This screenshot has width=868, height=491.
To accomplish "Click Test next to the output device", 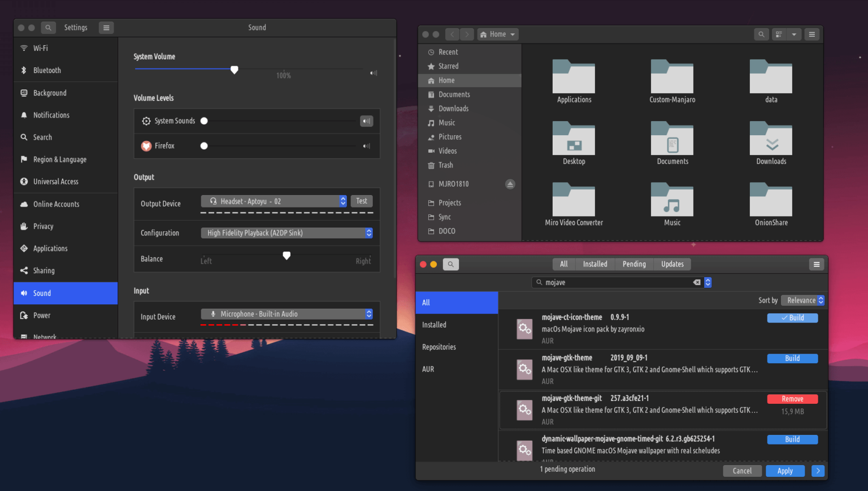I will coord(361,201).
